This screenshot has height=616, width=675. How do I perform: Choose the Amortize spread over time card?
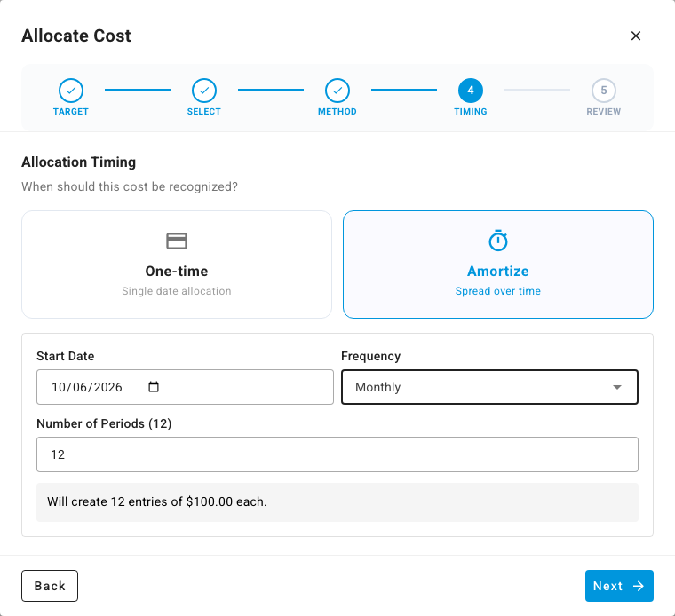[498, 265]
